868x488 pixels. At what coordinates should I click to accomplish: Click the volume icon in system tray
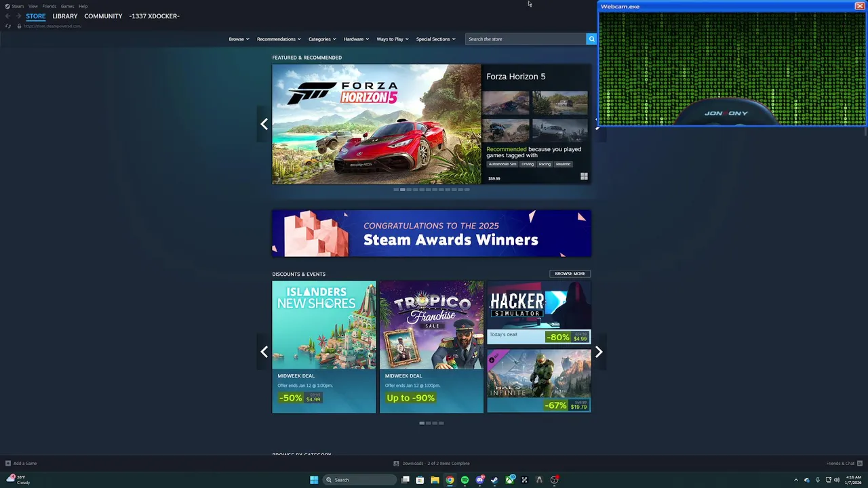click(x=837, y=480)
